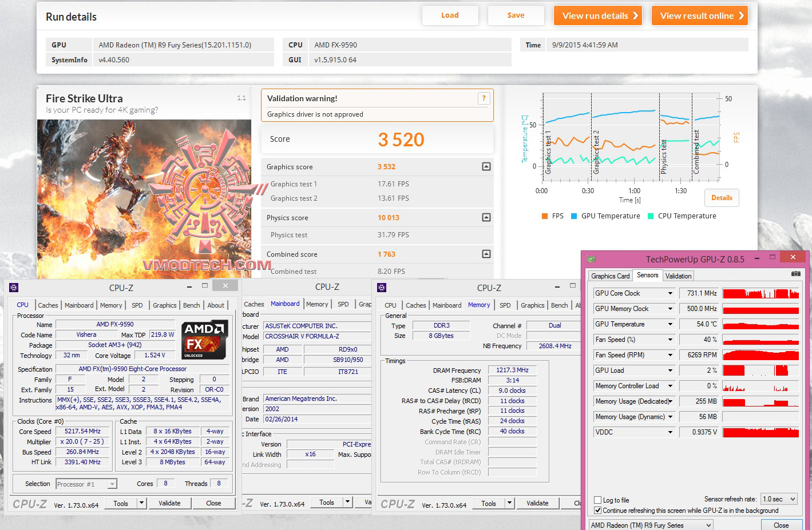The width and height of the screenshot is (812, 530).
Task: Close the CPU-Z window showing the CPU tab
Action: point(225,285)
